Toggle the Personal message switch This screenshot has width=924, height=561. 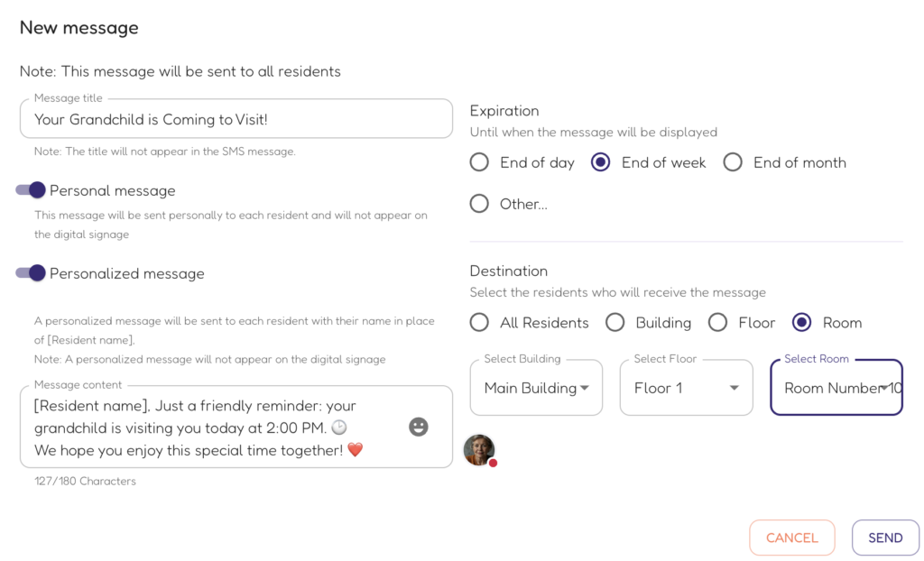[31, 189]
